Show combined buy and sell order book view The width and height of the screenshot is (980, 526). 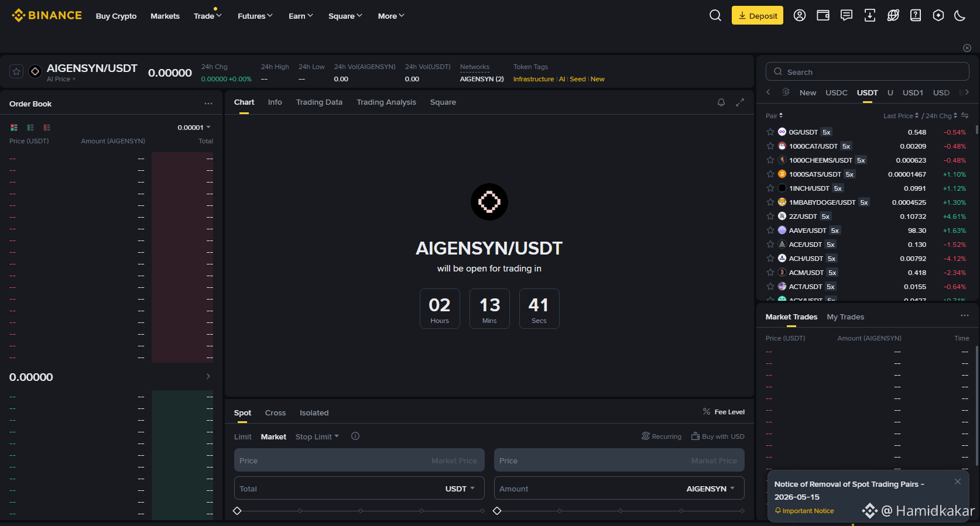14,128
